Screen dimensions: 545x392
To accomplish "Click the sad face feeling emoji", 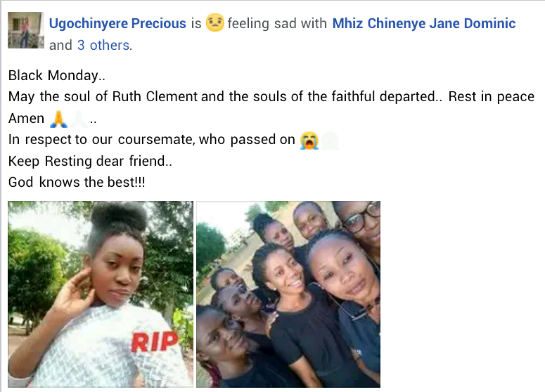I will click(x=214, y=22).
